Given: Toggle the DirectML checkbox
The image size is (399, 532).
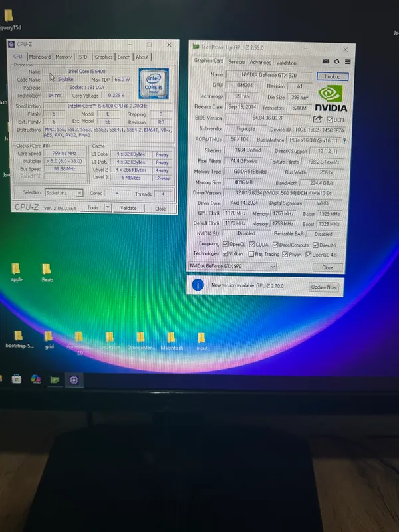Looking at the screenshot, I should tap(315, 245).
